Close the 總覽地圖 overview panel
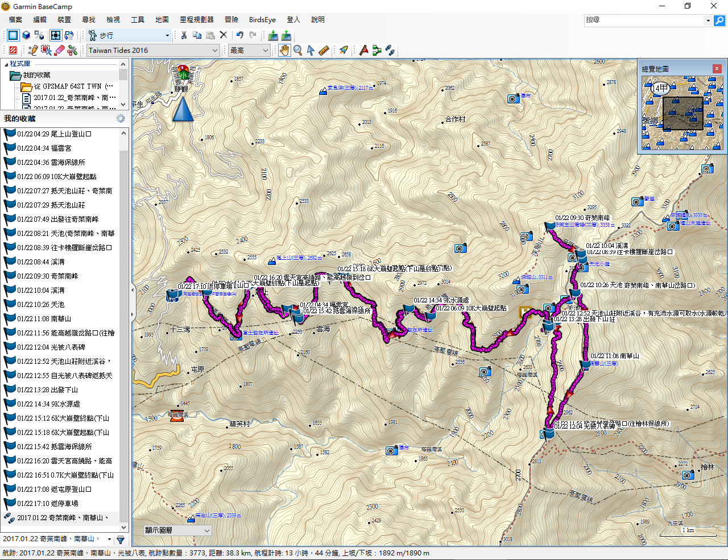The width and height of the screenshot is (728, 560). pos(717,68)
